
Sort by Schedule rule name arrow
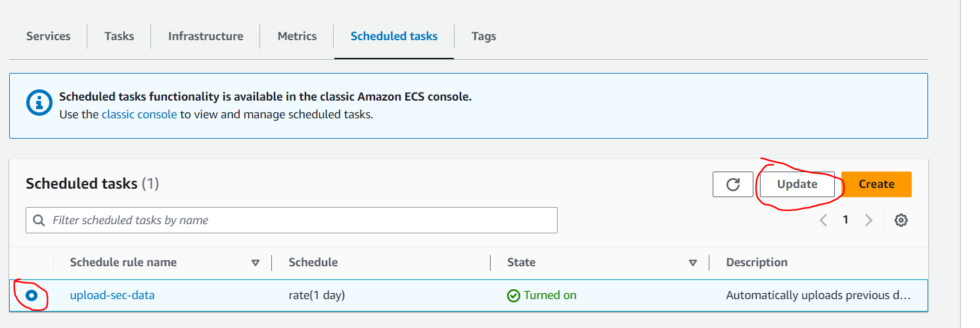click(256, 263)
